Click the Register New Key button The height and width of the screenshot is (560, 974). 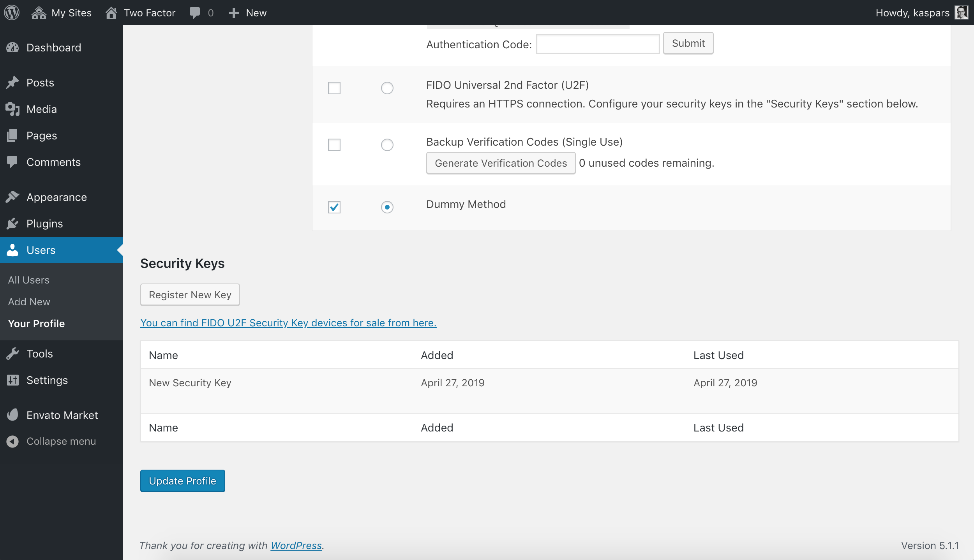click(x=190, y=294)
